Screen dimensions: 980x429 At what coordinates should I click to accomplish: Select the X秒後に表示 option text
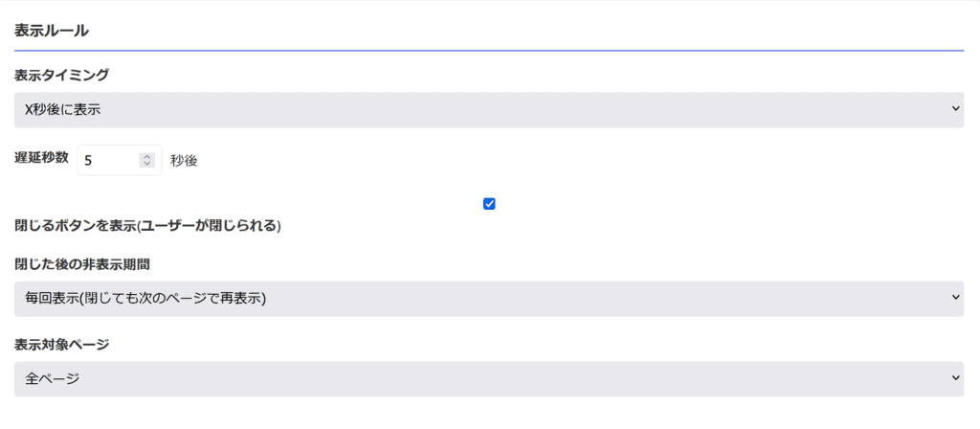click(x=63, y=111)
